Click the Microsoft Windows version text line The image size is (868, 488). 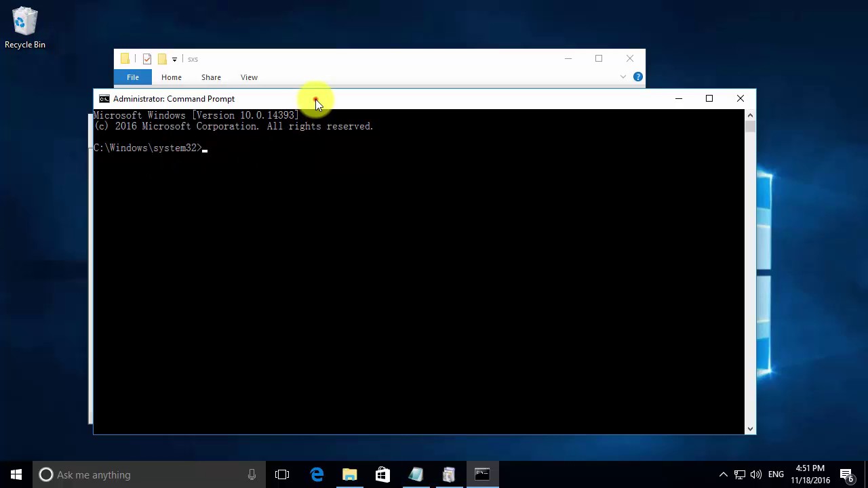(196, 115)
